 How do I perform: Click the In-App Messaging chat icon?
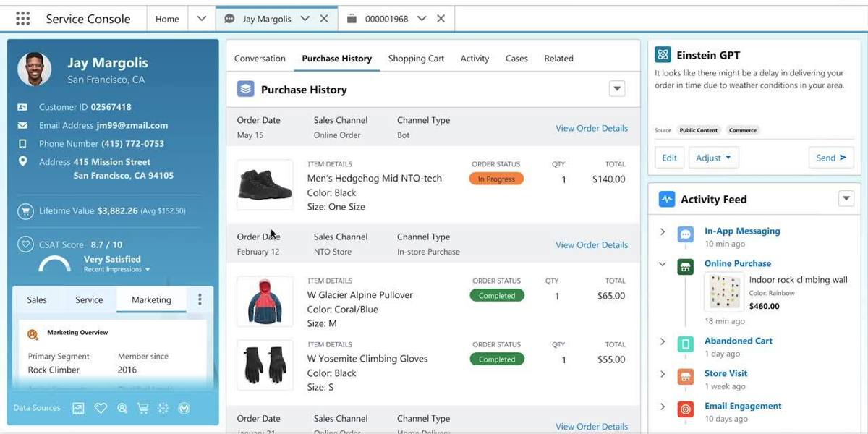685,234
